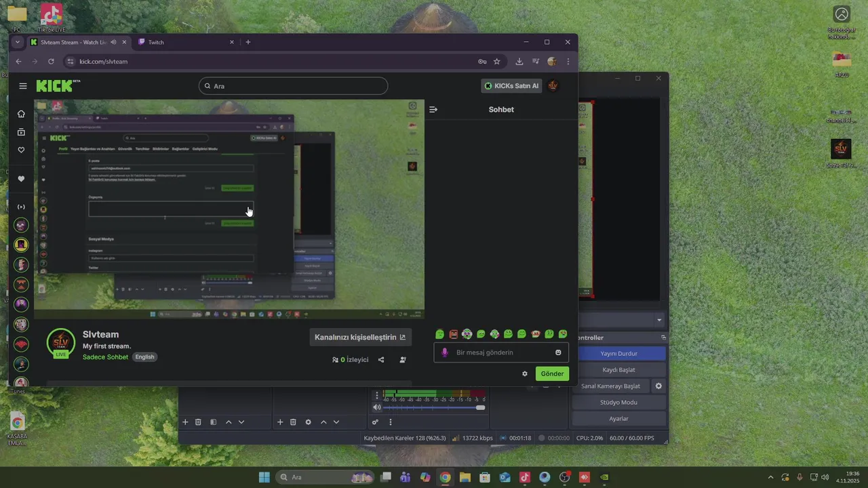Image resolution: width=868 pixels, height=488 pixels.
Task: Open TikTok LIVE desktop shortcut
Action: [x=52, y=18]
